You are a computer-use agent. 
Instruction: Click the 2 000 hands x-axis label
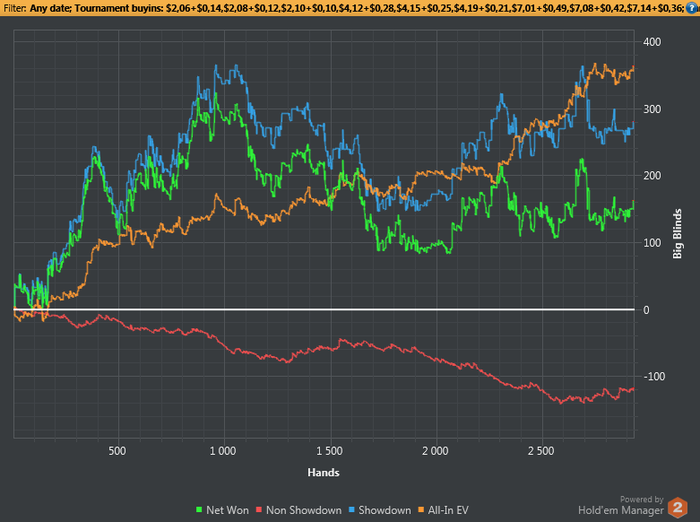tap(435, 451)
